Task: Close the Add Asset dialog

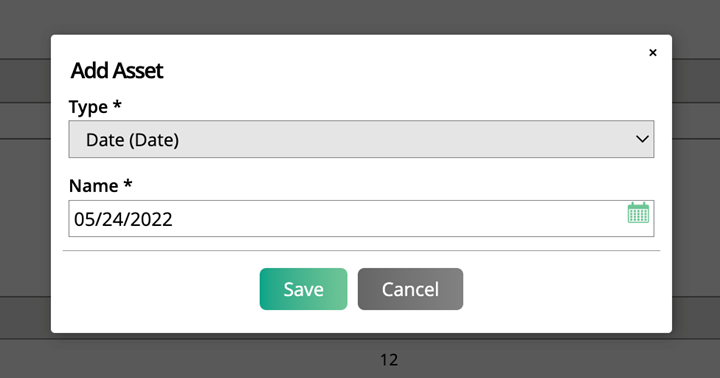Action: click(x=652, y=53)
